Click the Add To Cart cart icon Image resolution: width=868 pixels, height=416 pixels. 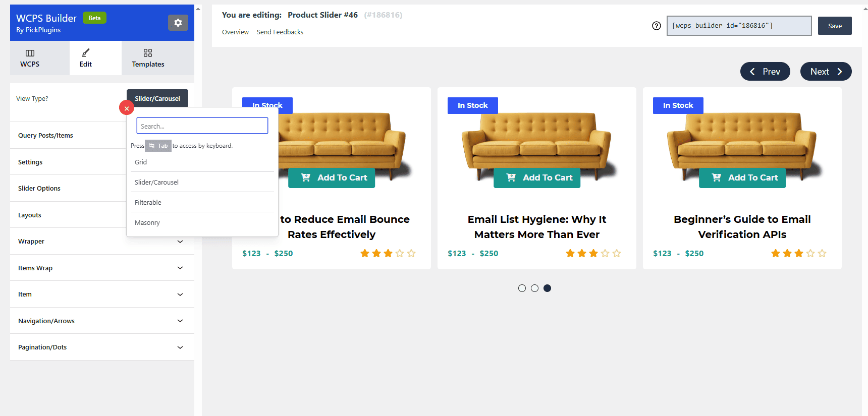click(510, 177)
